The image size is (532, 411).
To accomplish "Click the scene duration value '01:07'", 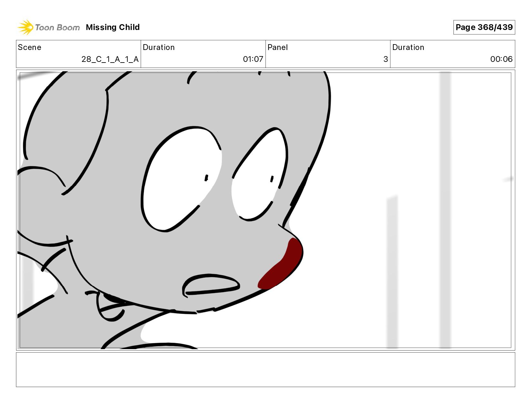I will click(253, 59).
